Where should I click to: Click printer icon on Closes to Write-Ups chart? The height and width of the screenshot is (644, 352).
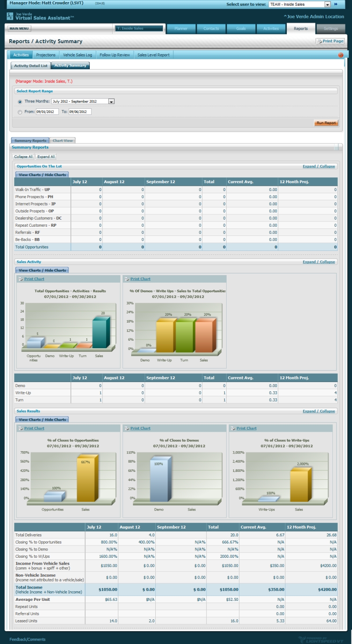pos(232,428)
